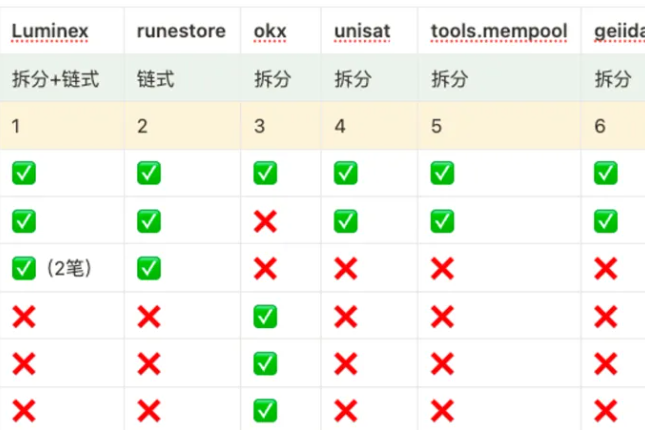The image size is (645, 430).
Task: Select the 链式 cell under runestore
Action: (x=155, y=79)
